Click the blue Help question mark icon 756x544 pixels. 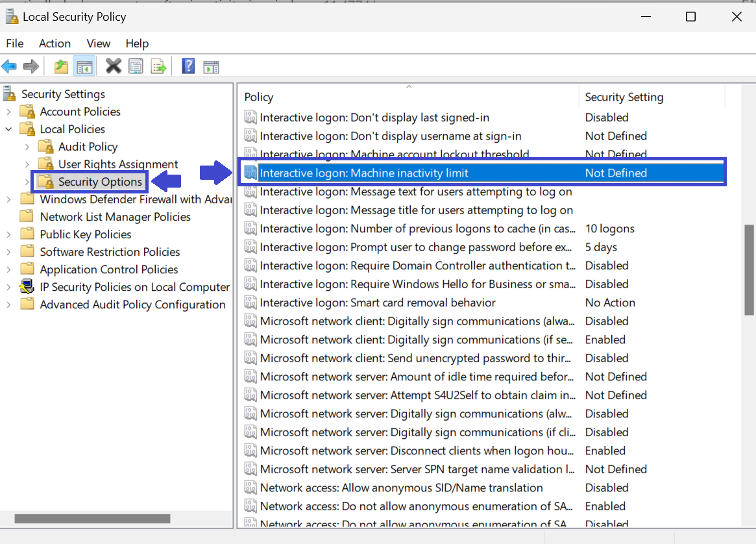point(188,66)
